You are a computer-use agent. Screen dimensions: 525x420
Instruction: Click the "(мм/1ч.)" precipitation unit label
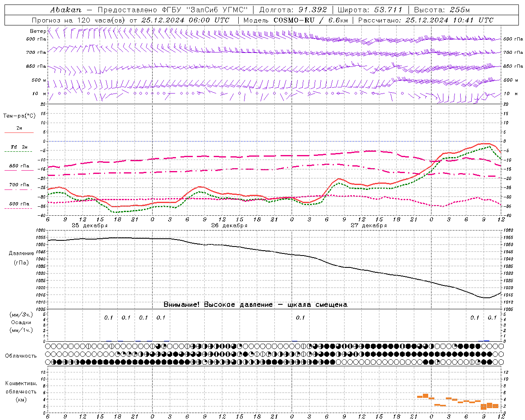click(21, 330)
